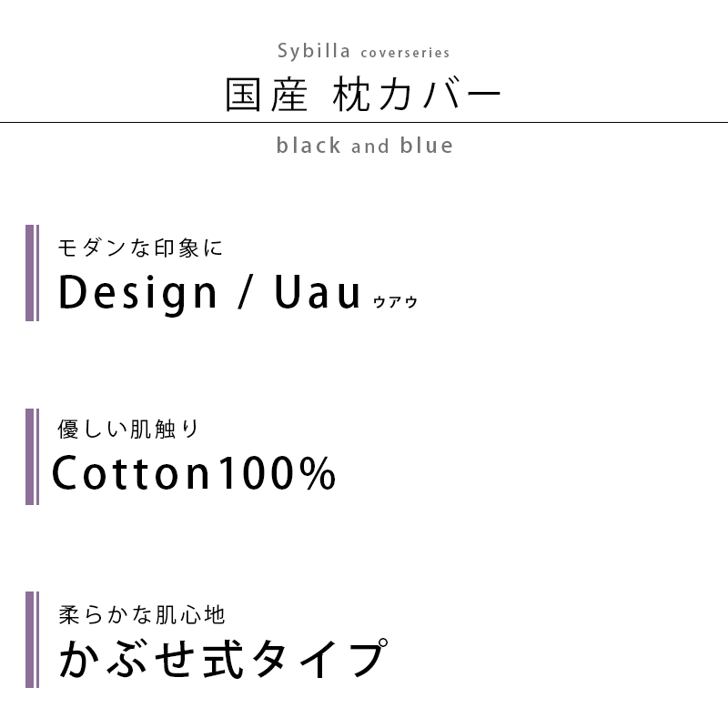The image size is (728, 728).
Task: Click the black and blue caption
Action: [365, 146]
